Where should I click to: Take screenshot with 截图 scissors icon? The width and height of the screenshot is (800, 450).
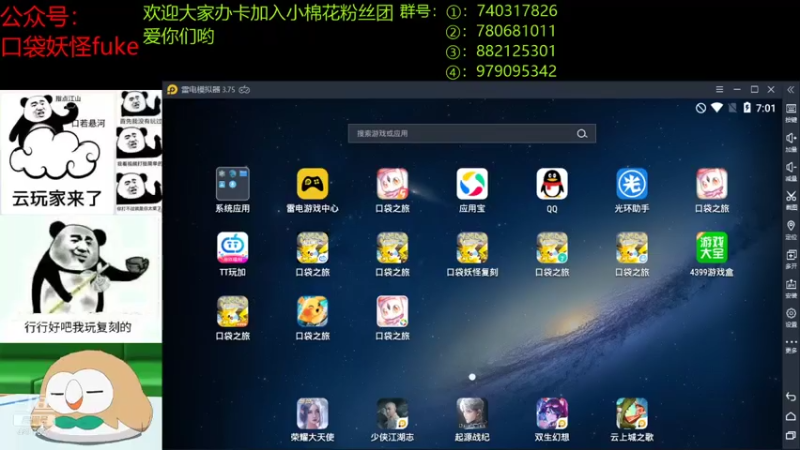(x=791, y=201)
